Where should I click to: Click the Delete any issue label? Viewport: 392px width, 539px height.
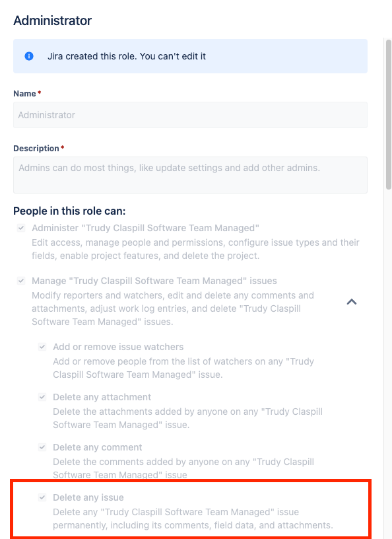coord(88,497)
